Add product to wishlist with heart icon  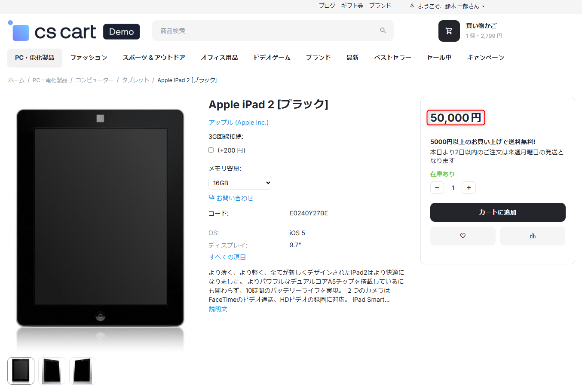[x=463, y=236]
